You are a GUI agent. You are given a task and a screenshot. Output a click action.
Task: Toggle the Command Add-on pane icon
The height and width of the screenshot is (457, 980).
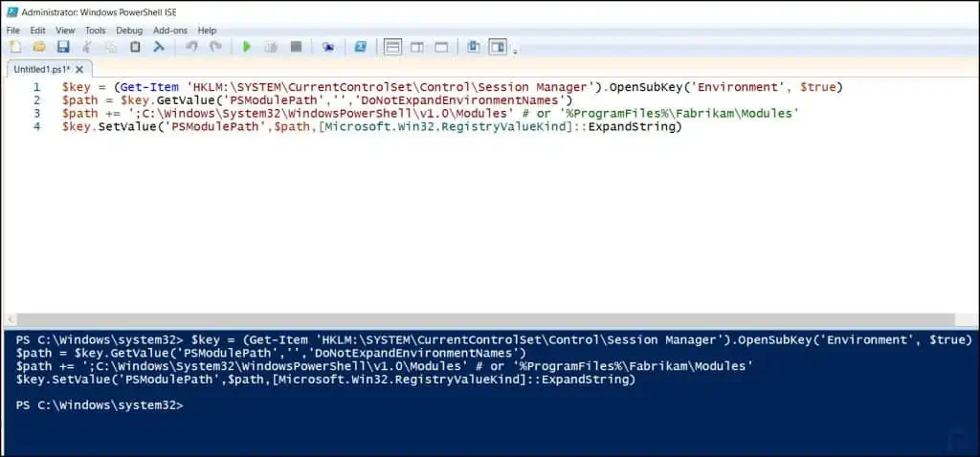tap(498, 47)
